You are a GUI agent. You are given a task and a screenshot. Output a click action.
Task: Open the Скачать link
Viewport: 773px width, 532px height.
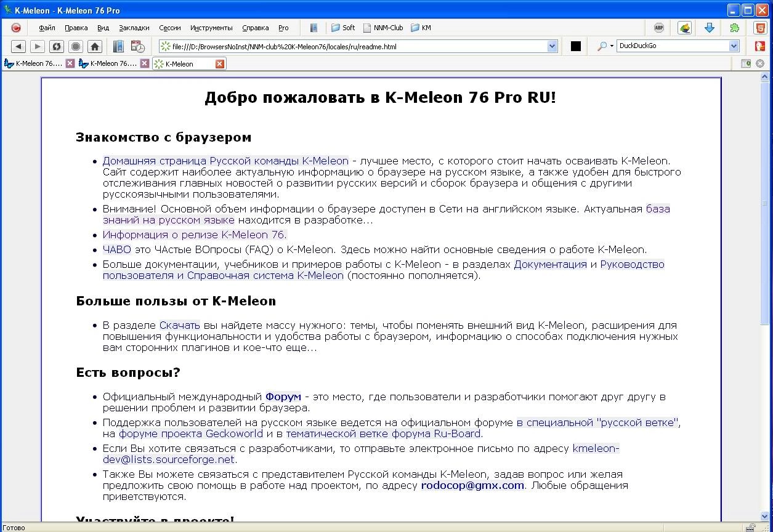pos(180,325)
